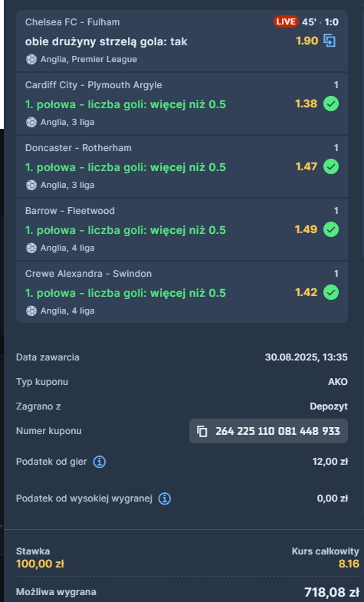Viewport: 364px width, 602px height.
Task: Open info icon beside Podatek od wysokiej wygranej
Action: [x=165, y=498]
